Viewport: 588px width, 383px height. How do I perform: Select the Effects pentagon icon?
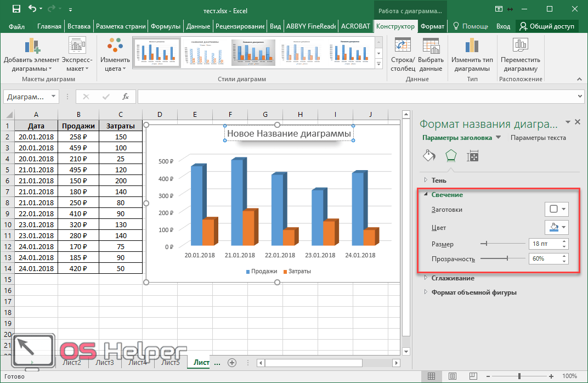[x=450, y=156]
